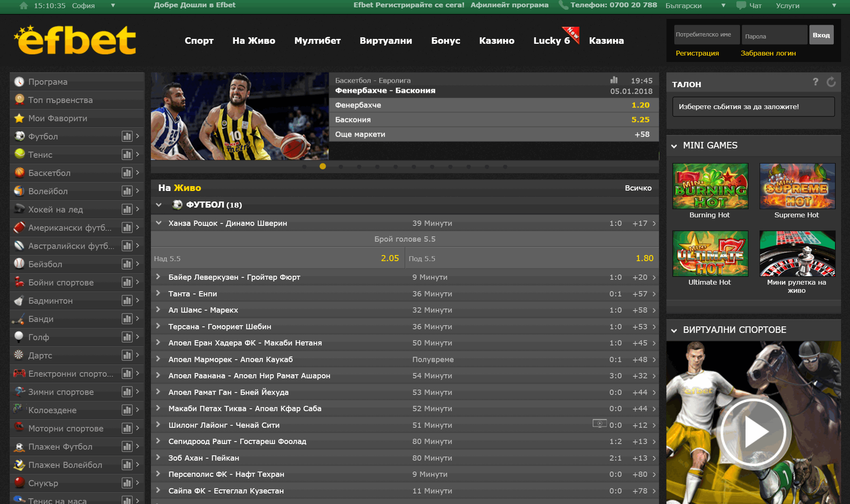Collapse the ВИРТУАЛНИ СПОРТОВЕ panel
The width and height of the screenshot is (850, 504).
click(674, 330)
